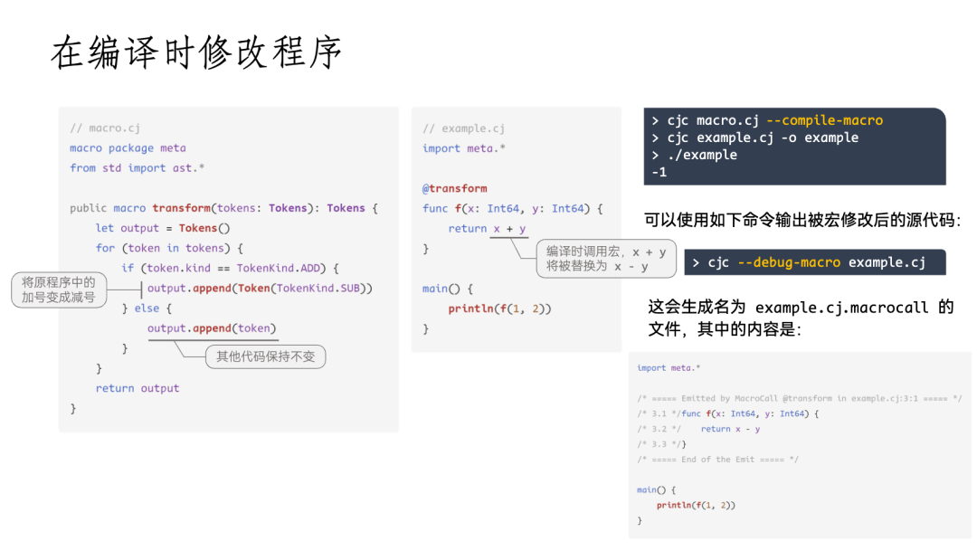This screenshot has width=977, height=560.
Task: Select the callout 其他代码保持不变
Action: tap(265, 356)
